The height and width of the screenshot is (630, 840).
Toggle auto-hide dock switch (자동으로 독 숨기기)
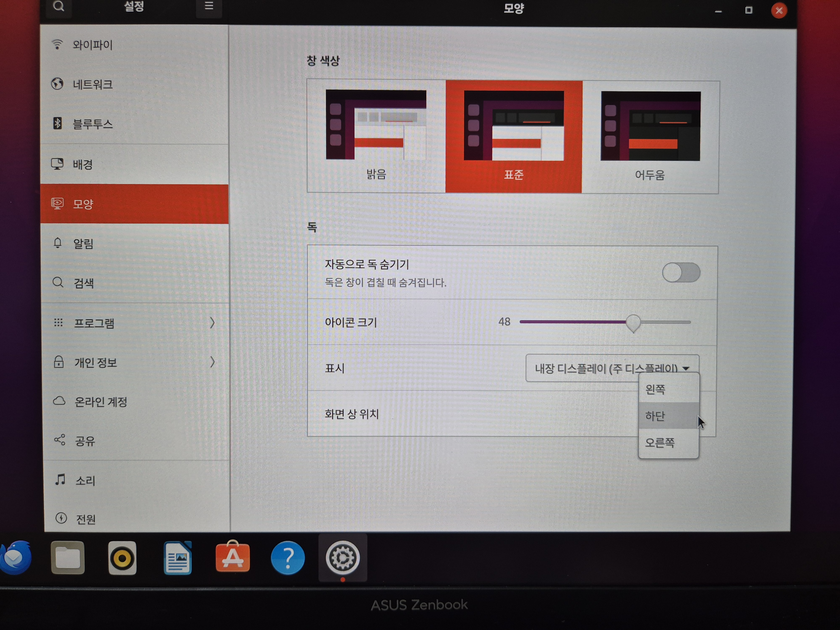[x=681, y=273]
